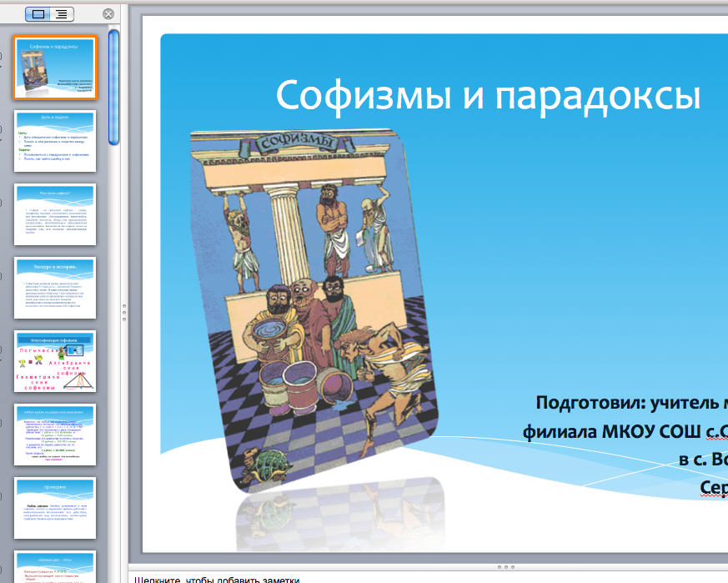This screenshot has width=728, height=583.
Task: Open the eighth slide thumbnail at bottom
Action: point(55,567)
